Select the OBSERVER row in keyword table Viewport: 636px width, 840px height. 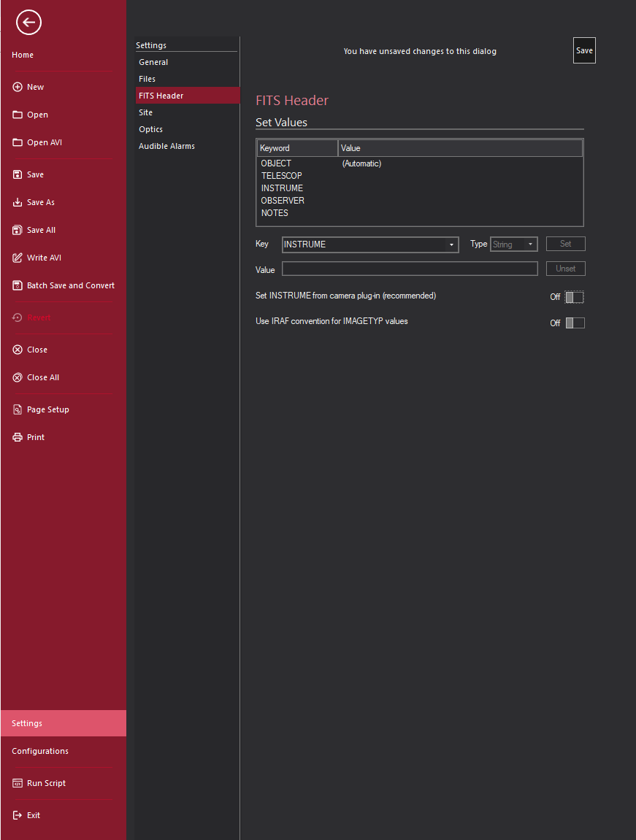pyautogui.click(x=283, y=201)
